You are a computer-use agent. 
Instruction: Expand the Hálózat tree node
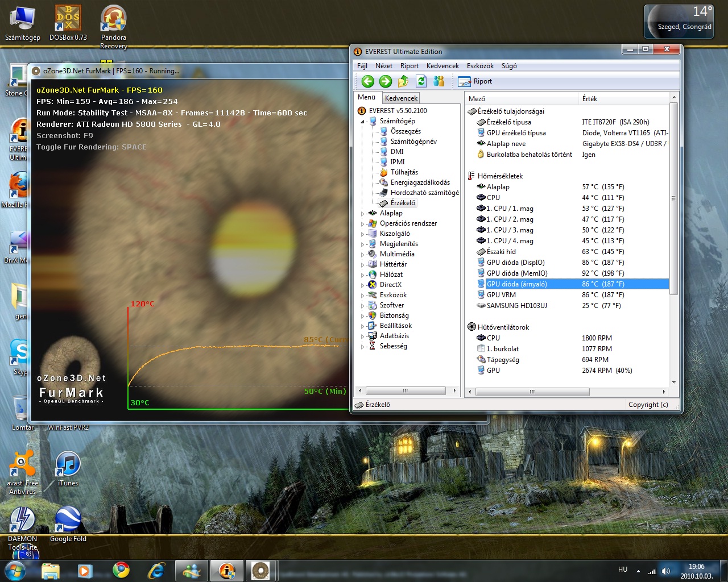(x=362, y=275)
